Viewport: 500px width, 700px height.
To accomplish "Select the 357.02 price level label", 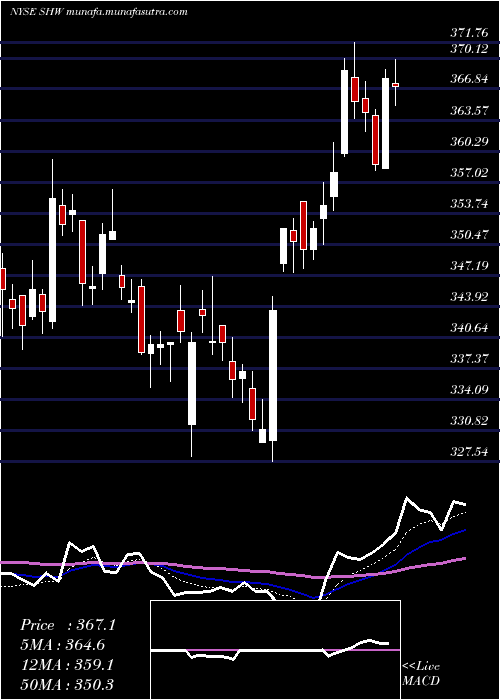I will pyautogui.click(x=471, y=172).
